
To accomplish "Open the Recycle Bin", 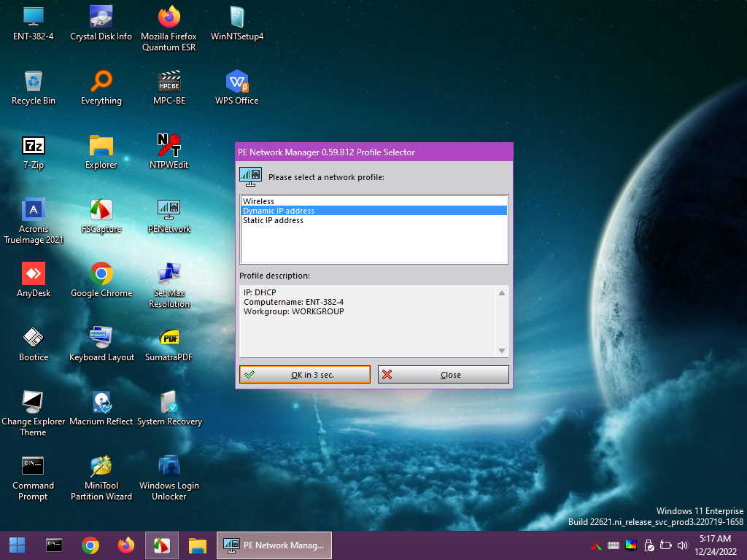I will point(34,87).
